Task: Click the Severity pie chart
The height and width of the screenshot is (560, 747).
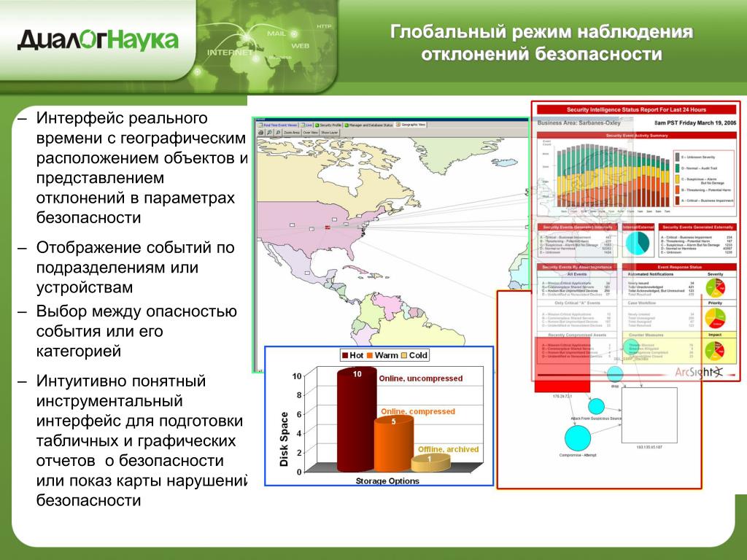Action: click(x=715, y=287)
